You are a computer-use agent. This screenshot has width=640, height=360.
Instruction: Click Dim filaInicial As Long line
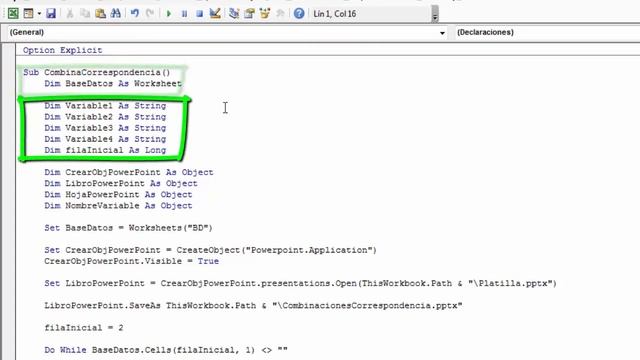pos(105,150)
